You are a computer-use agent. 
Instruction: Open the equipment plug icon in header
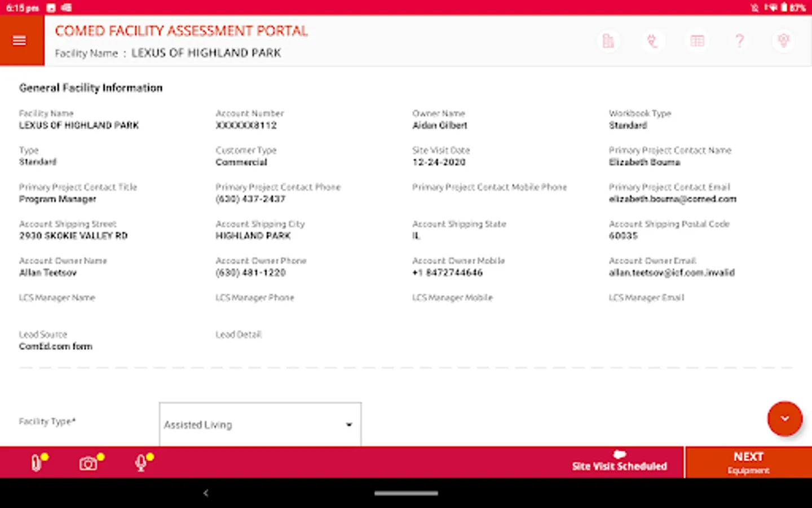[652, 41]
